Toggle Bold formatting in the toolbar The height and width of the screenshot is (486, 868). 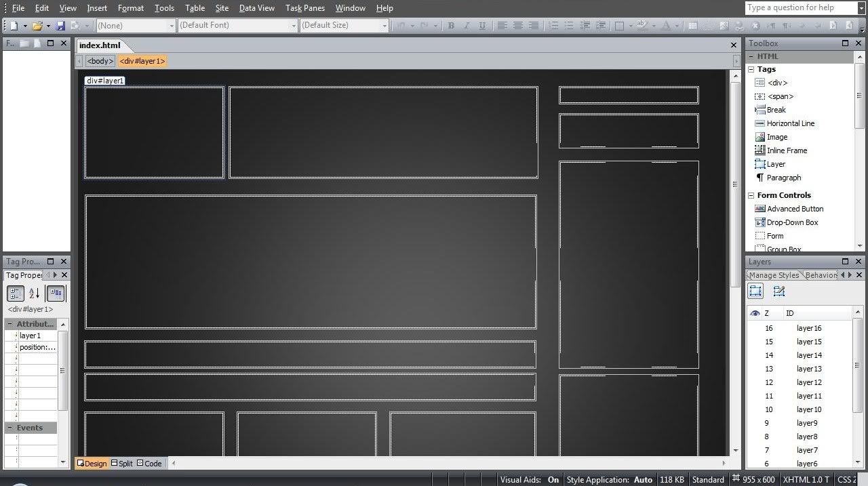451,26
